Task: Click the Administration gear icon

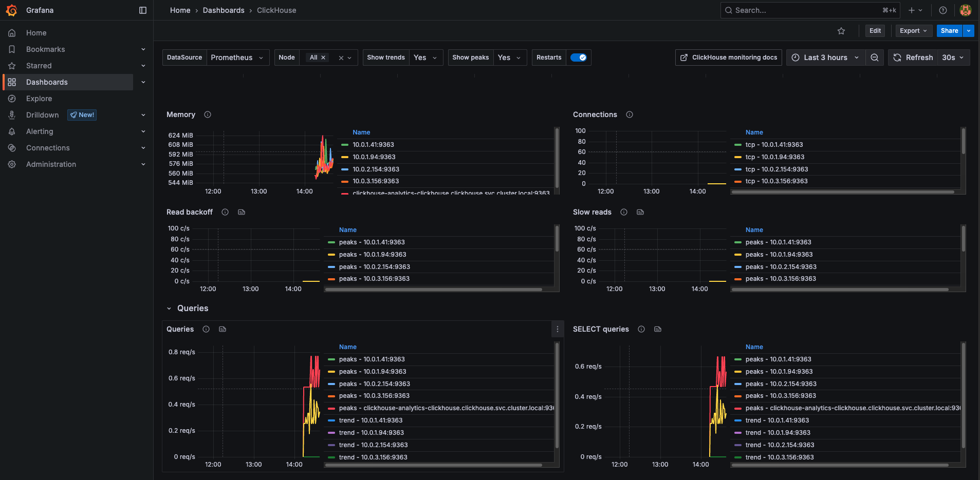Action: tap(12, 164)
